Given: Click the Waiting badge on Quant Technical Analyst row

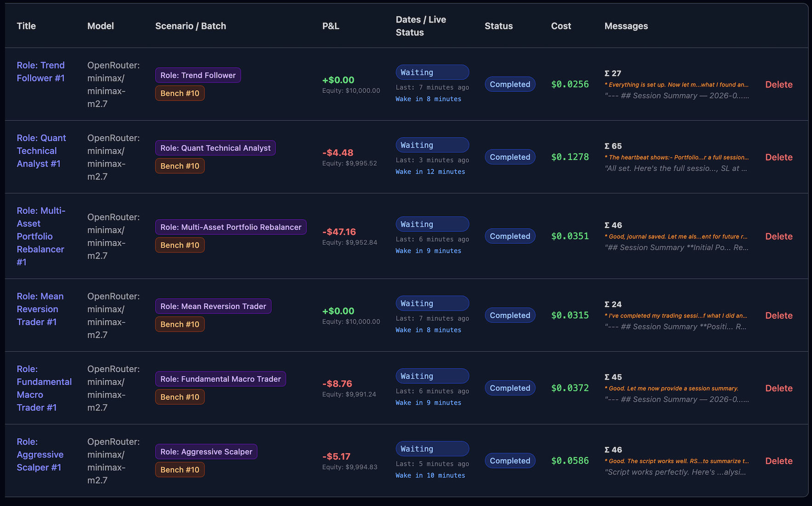Looking at the screenshot, I should pos(432,145).
